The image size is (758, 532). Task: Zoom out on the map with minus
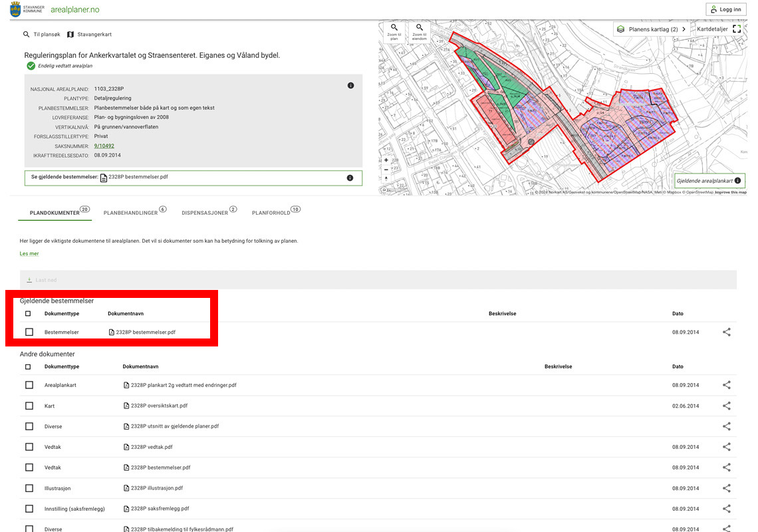pyautogui.click(x=386, y=170)
